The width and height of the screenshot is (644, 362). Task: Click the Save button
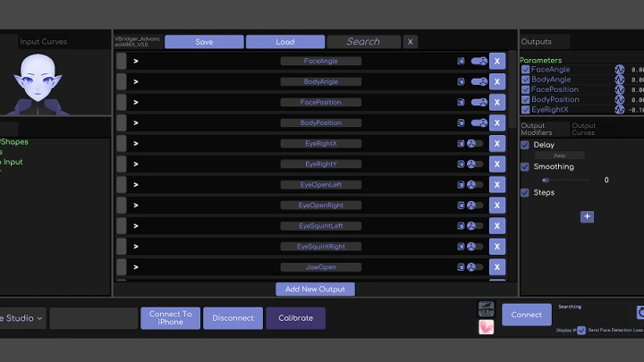204,41
